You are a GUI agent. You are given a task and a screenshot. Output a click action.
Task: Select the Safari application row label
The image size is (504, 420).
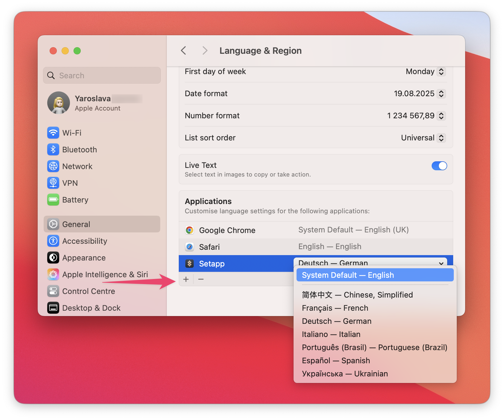[209, 247]
